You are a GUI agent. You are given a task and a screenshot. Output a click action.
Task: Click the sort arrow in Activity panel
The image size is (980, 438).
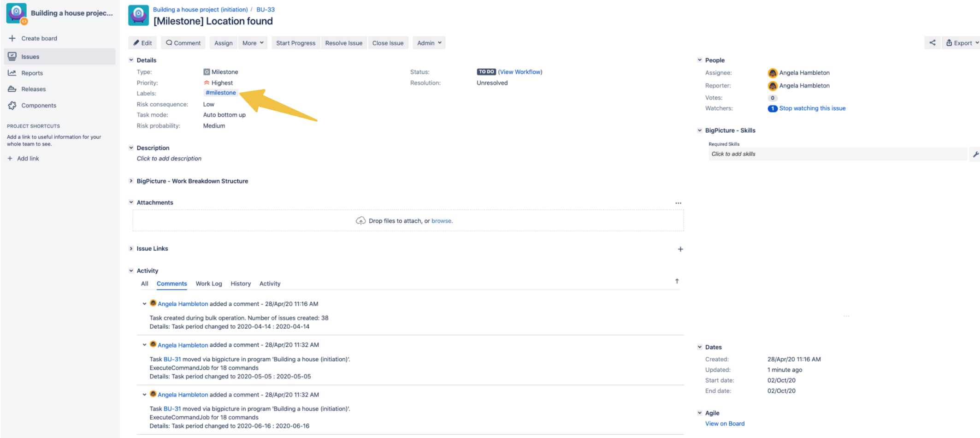[677, 281]
